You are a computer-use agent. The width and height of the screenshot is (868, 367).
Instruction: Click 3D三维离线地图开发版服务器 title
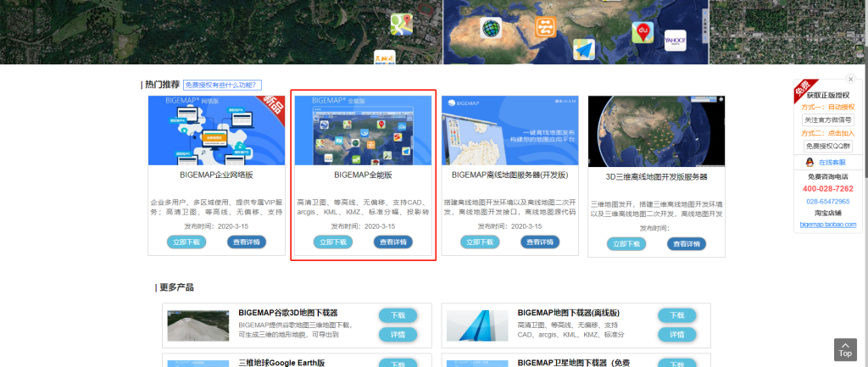click(657, 176)
